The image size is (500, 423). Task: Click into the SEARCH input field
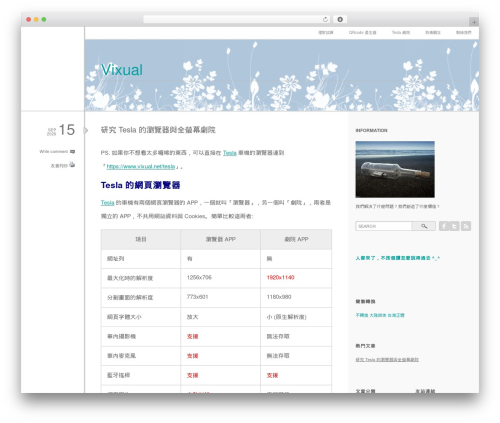pos(384,226)
